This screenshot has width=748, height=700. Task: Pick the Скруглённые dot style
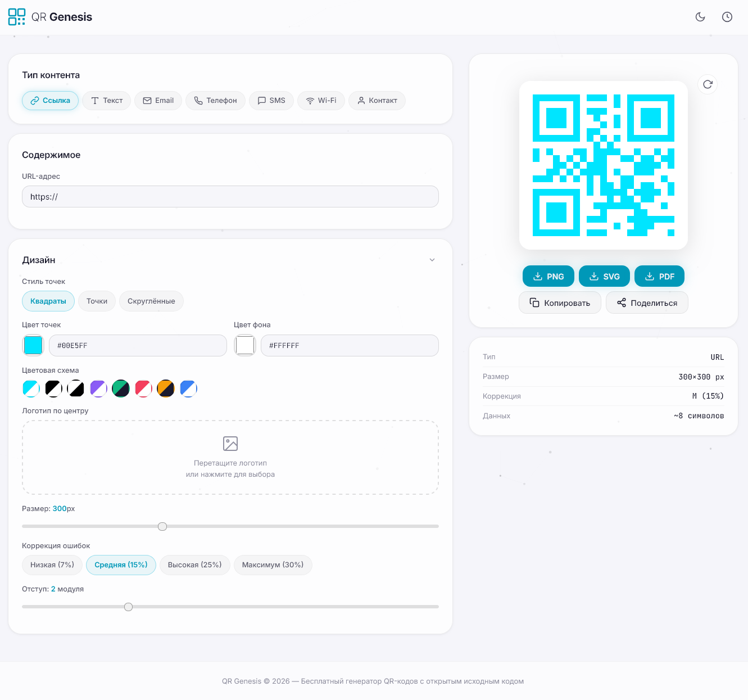[x=151, y=301]
